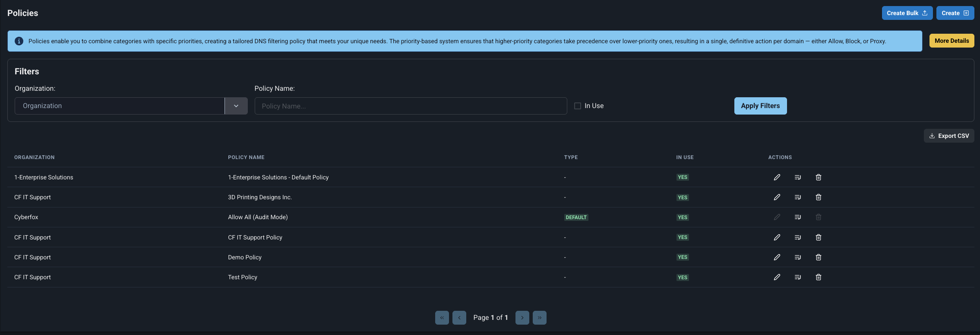Click the Type column header

(571, 157)
